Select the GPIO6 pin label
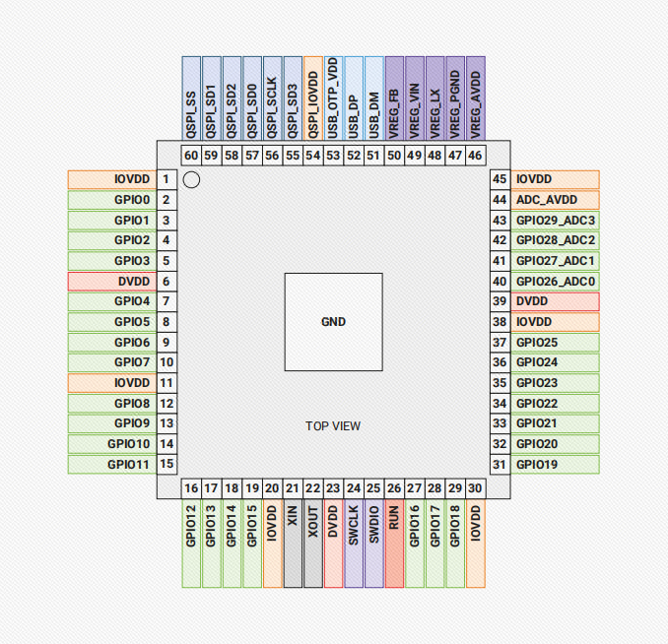Image resolution: width=668 pixels, height=644 pixels. [112, 343]
